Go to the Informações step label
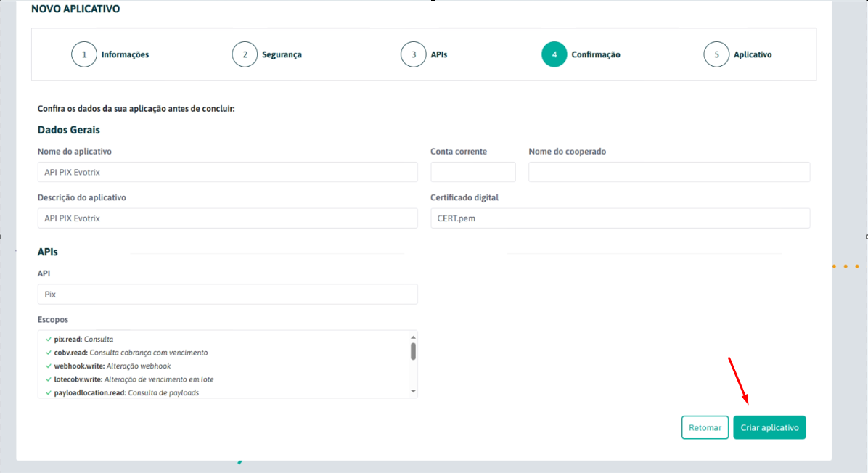 (125, 54)
